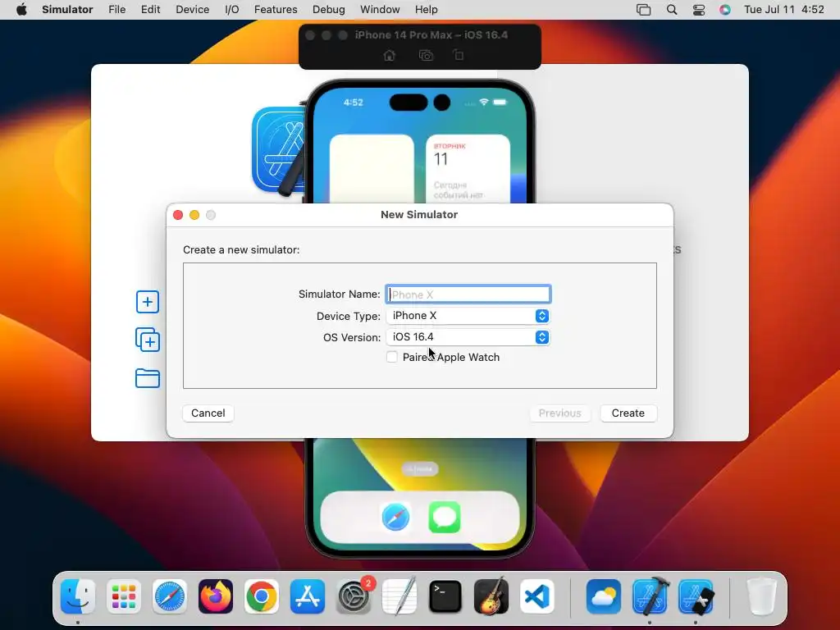Image resolution: width=840 pixels, height=630 pixels.
Task: Open Finder from the macOS Dock
Action: click(78, 596)
